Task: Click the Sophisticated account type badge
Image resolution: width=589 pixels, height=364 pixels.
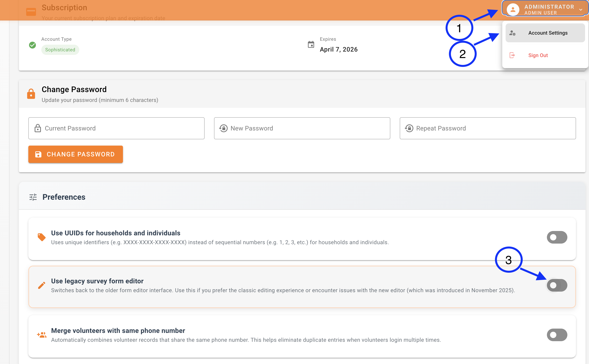Action: (60, 50)
